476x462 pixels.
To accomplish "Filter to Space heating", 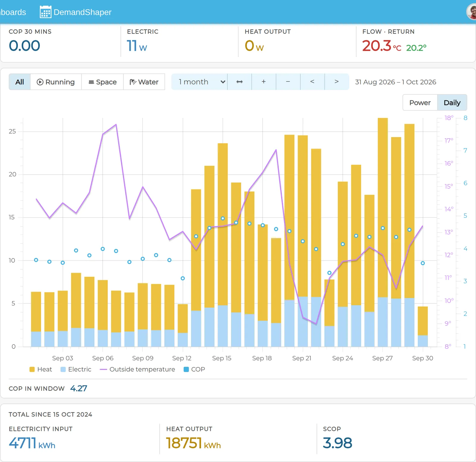I will pyautogui.click(x=102, y=82).
